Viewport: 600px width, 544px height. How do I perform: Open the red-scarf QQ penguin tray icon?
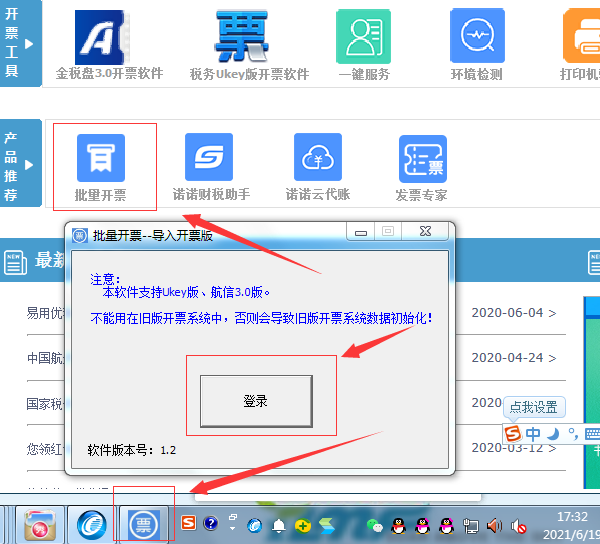click(399, 526)
